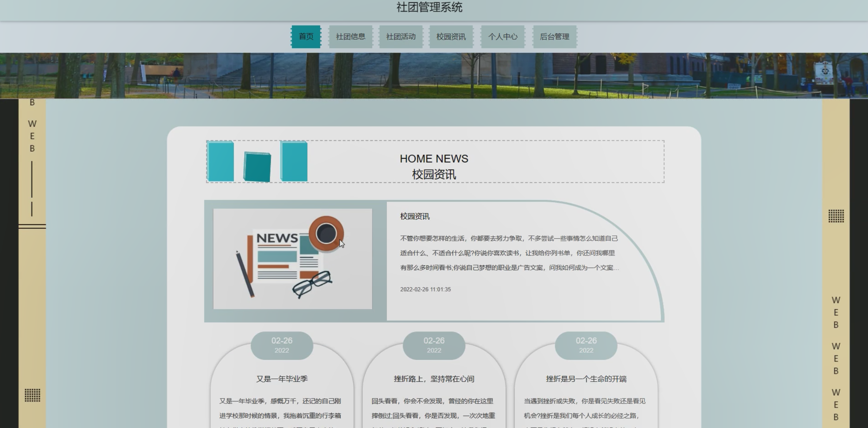Click the first 02-26 2022 date badge
This screenshot has height=428, width=868.
282,345
